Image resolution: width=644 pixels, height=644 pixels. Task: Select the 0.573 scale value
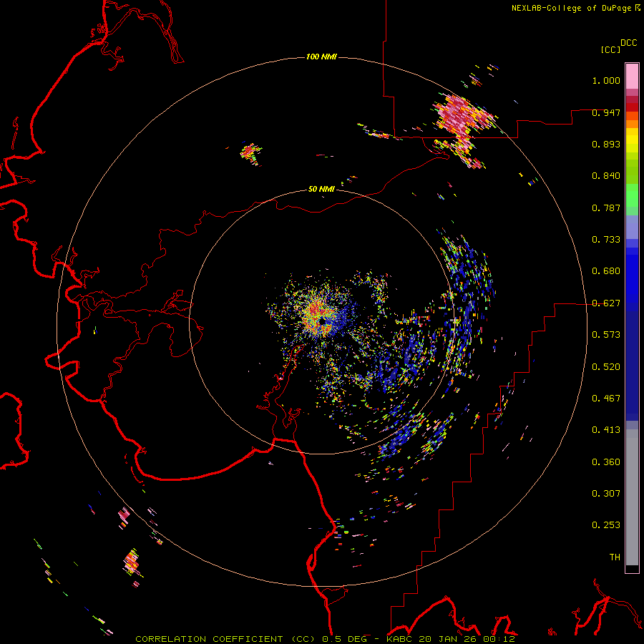[606, 335]
